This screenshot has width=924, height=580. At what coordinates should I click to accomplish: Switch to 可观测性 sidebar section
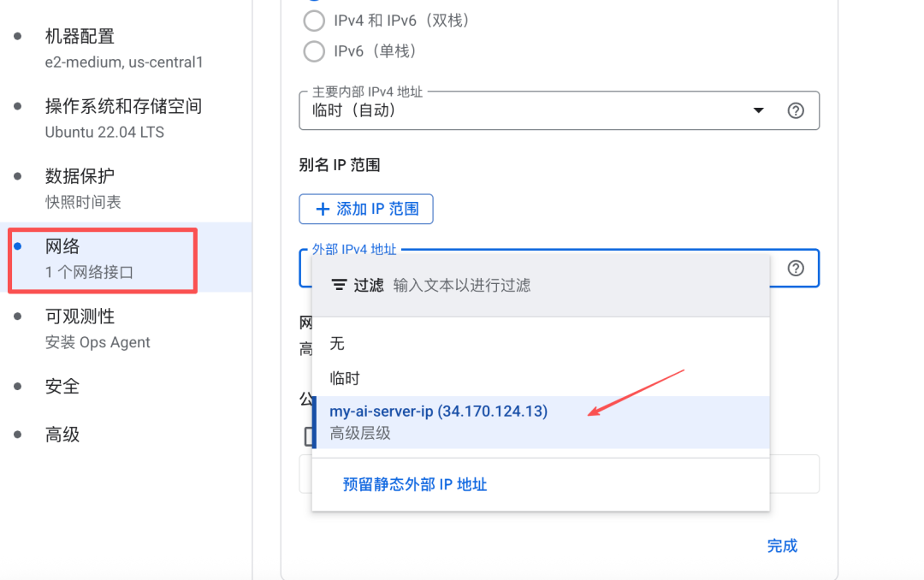[80, 317]
